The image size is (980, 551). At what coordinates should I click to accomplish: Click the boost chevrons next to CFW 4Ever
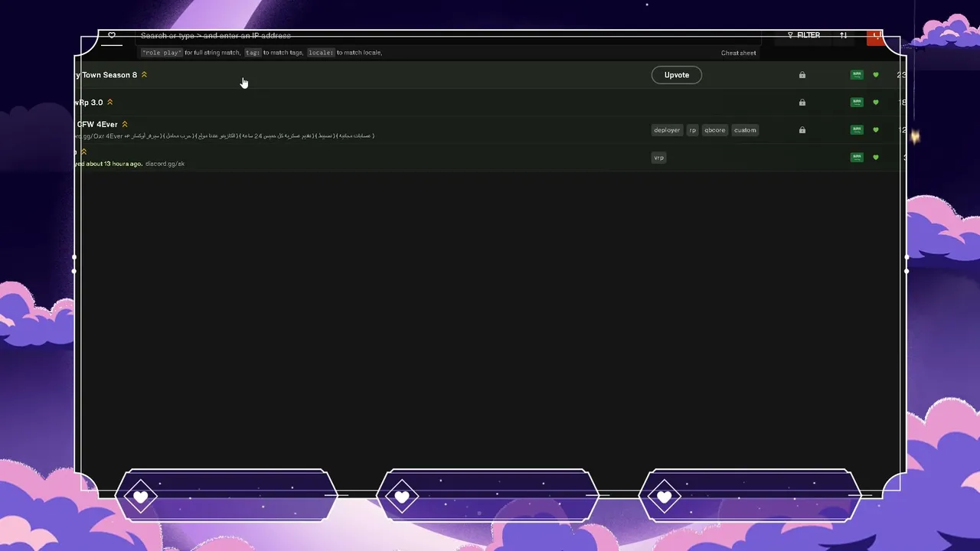pos(125,125)
